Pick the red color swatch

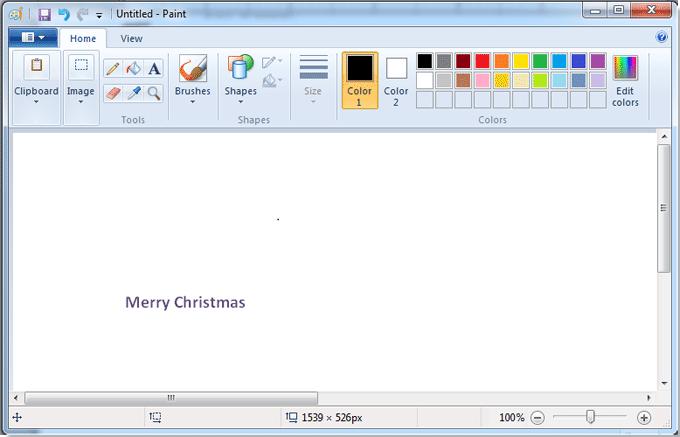pyautogui.click(x=482, y=61)
